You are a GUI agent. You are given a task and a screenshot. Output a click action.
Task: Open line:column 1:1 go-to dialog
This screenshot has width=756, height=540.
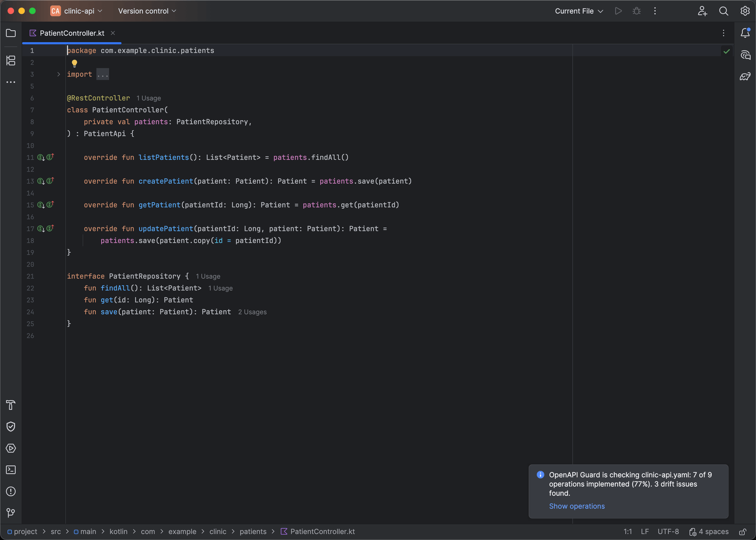point(627,531)
